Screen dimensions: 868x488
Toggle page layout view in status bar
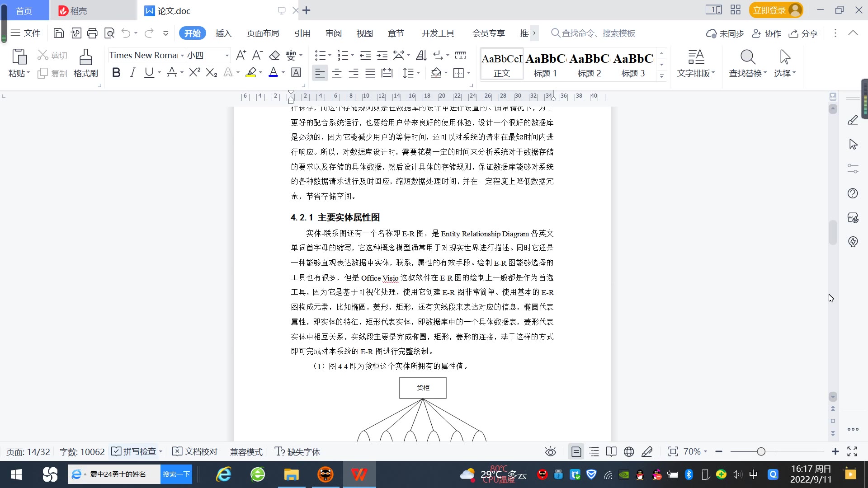click(576, 452)
